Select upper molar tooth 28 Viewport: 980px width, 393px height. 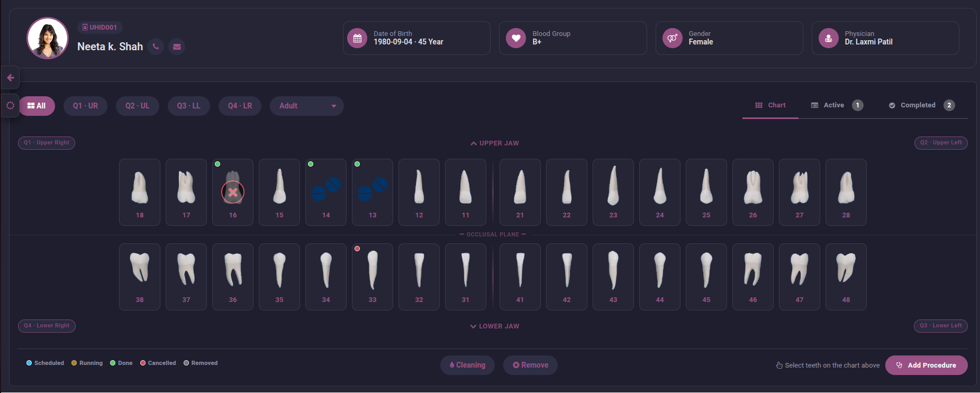point(846,192)
